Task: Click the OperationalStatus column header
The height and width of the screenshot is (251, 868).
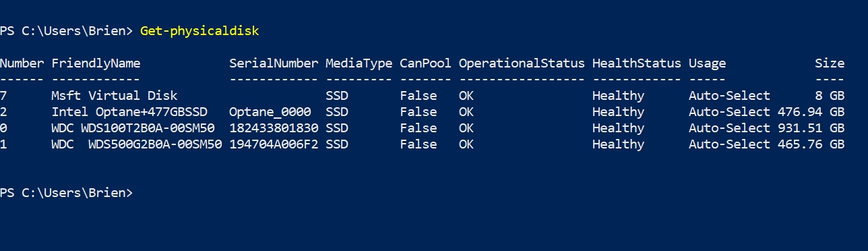Action: (x=522, y=63)
